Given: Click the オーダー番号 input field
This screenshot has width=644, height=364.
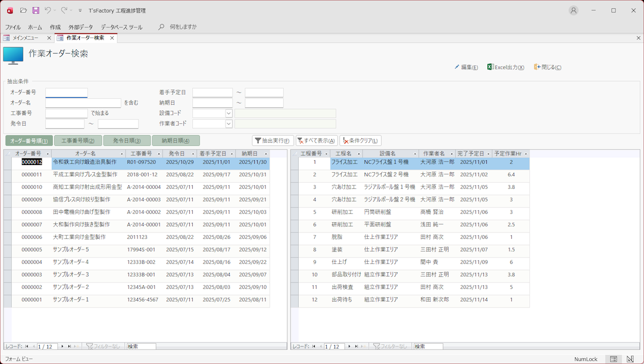Looking at the screenshot, I should (x=66, y=93).
